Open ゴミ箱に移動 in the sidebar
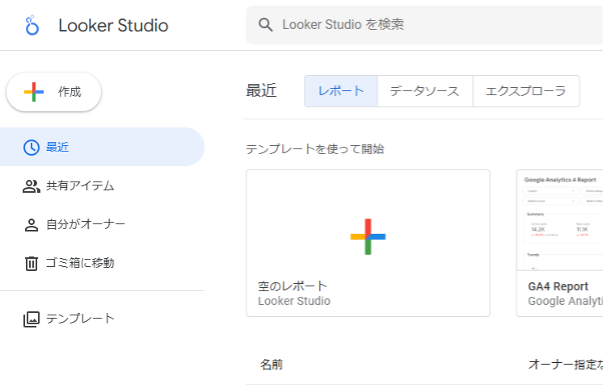The image size is (604, 392). point(102,263)
